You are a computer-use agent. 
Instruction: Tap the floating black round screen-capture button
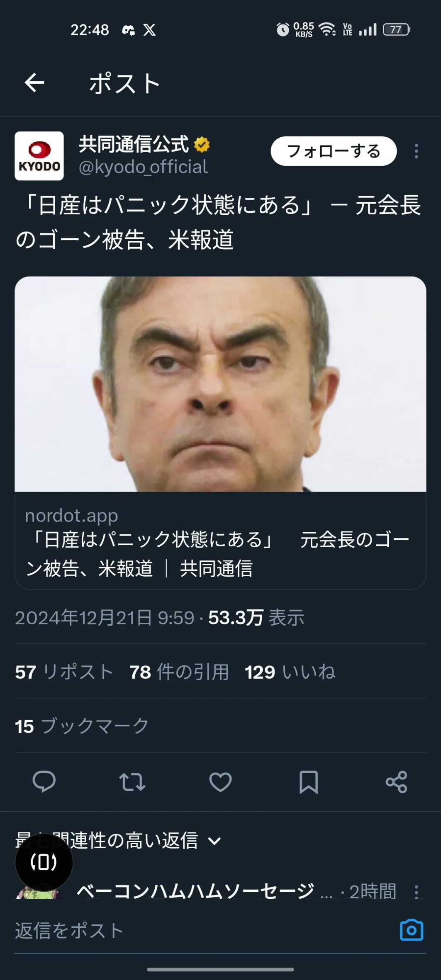44,862
